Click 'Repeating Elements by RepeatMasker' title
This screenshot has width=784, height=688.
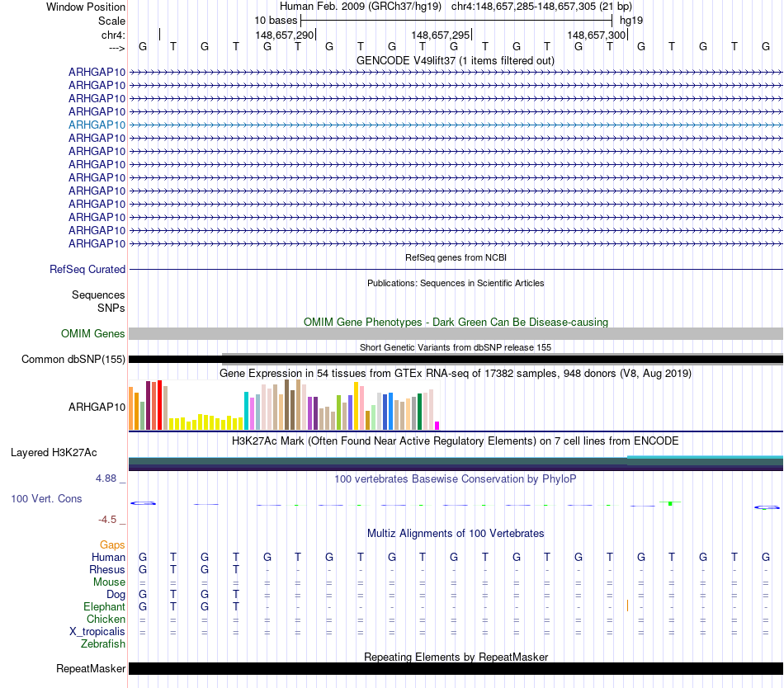point(456,657)
